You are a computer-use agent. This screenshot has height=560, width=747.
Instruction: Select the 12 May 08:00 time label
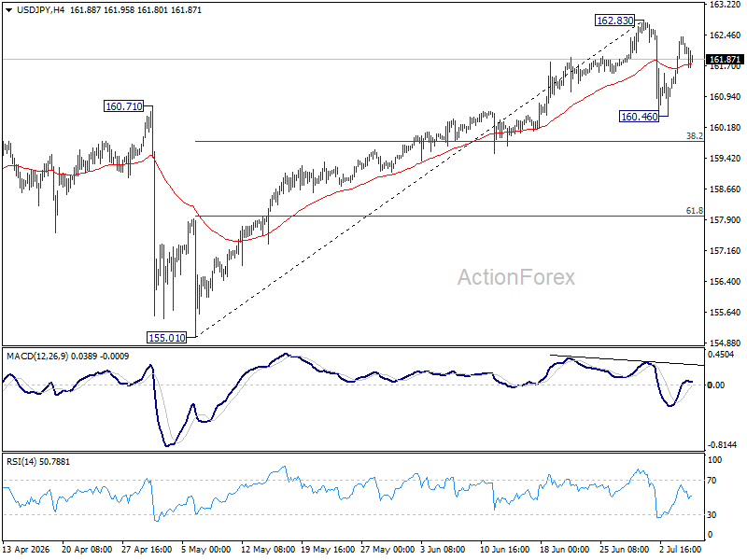coord(268,550)
